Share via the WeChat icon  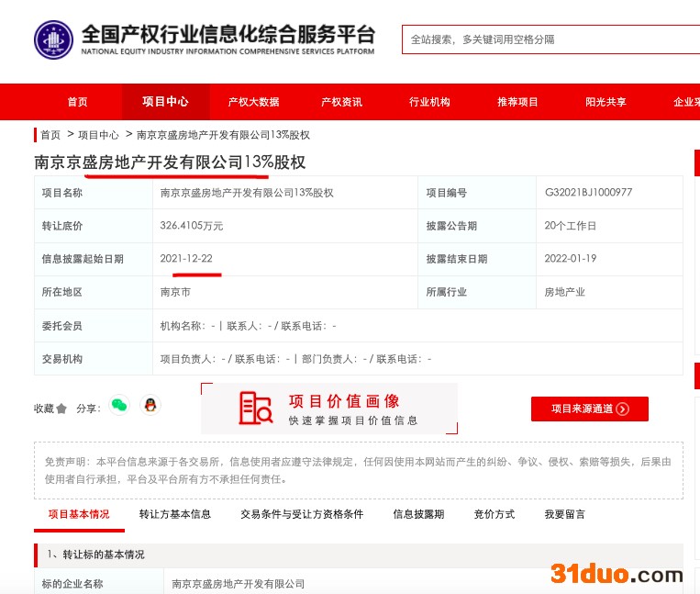(x=119, y=405)
